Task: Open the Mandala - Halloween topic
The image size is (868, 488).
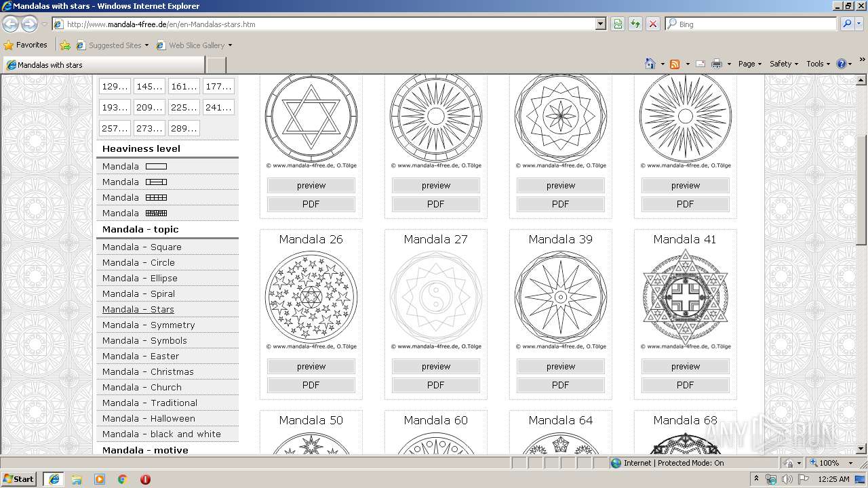Action: (149, 418)
